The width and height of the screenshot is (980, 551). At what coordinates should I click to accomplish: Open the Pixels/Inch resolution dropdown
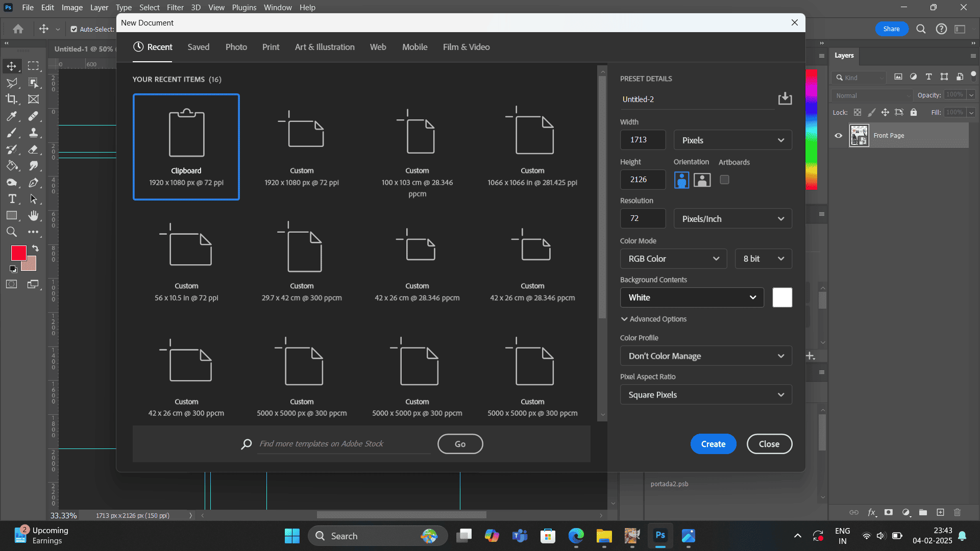click(x=732, y=218)
